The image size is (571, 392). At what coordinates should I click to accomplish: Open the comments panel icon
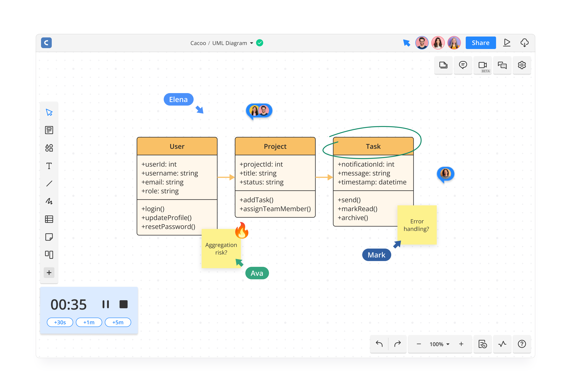463,65
